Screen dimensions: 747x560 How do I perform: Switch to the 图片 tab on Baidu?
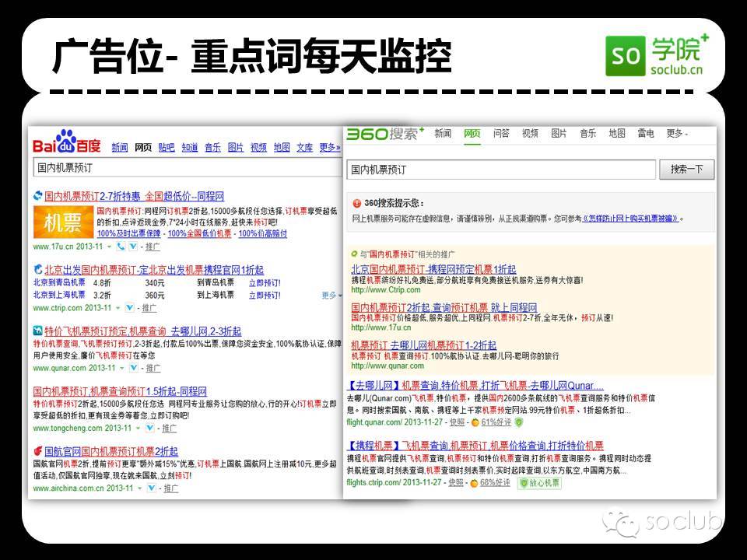(x=235, y=147)
